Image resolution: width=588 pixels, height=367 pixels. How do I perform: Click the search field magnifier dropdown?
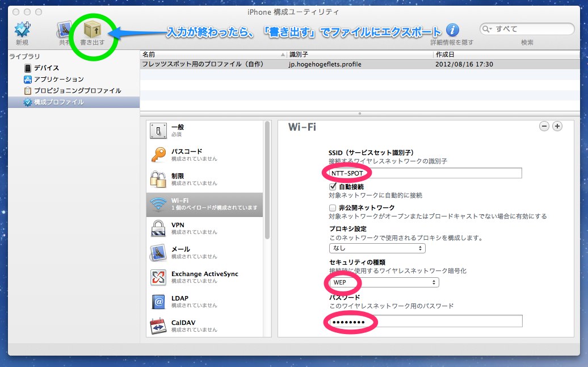(487, 29)
